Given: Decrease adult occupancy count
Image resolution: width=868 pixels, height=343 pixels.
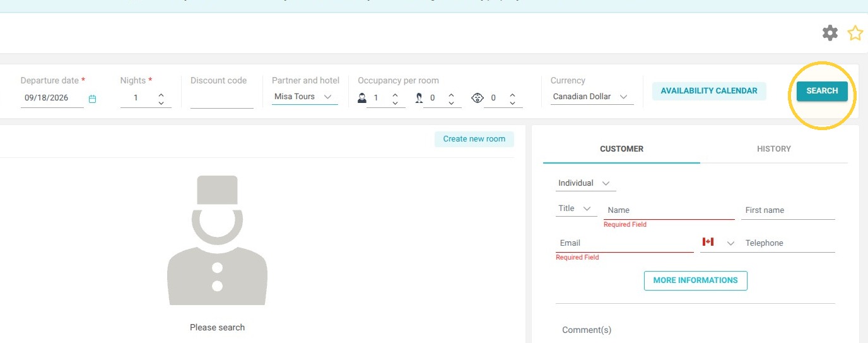Looking at the screenshot, I should coord(395,102).
